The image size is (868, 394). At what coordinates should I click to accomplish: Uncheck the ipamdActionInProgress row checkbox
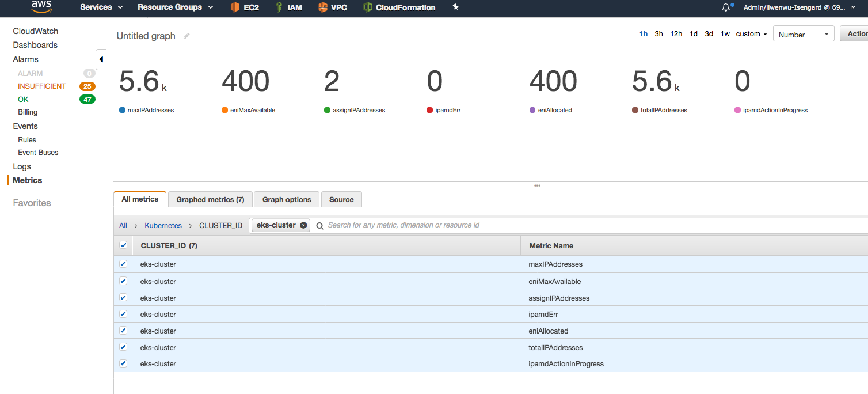(x=123, y=363)
